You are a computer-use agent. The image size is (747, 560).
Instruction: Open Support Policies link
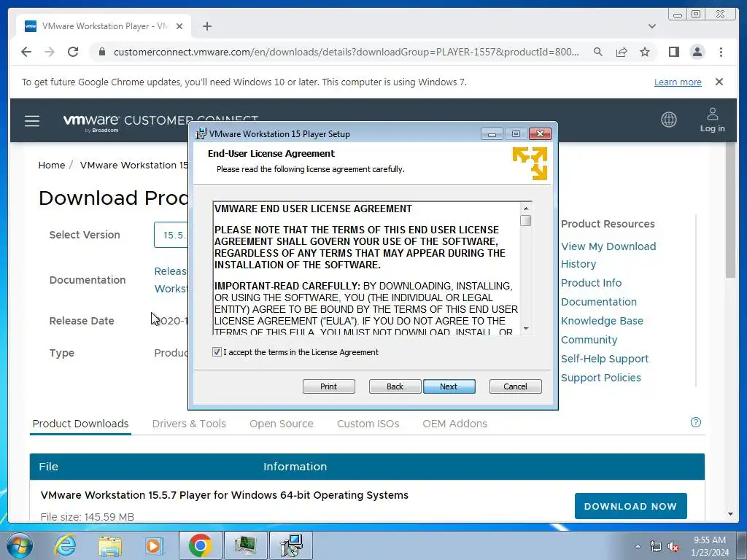tap(601, 378)
